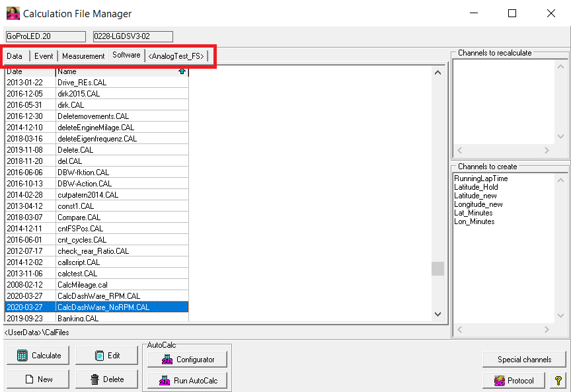The height and width of the screenshot is (392, 571).
Task: Open the Event tab
Action: point(44,56)
